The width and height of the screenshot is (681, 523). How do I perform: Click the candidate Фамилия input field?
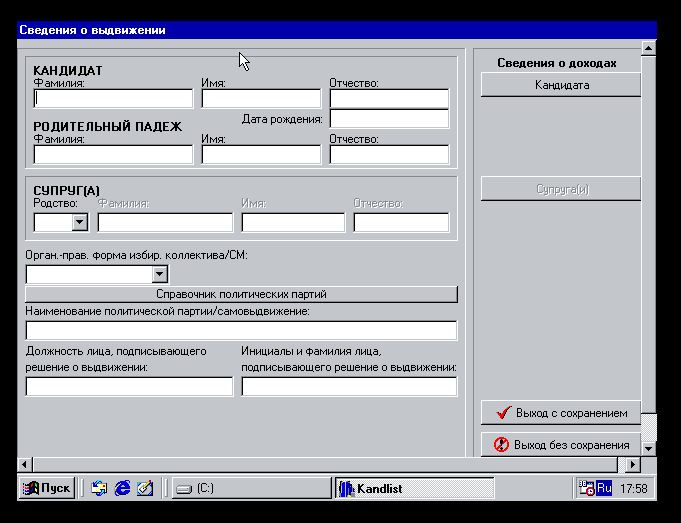113,99
